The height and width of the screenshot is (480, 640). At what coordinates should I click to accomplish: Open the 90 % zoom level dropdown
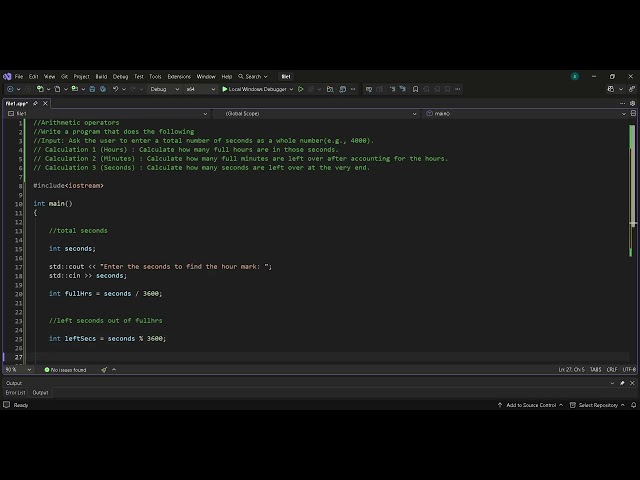tap(18, 370)
